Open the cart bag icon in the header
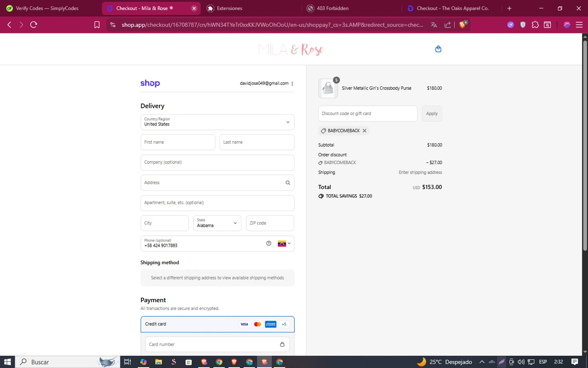This screenshot has height=368, width=588. pos(438,49)
